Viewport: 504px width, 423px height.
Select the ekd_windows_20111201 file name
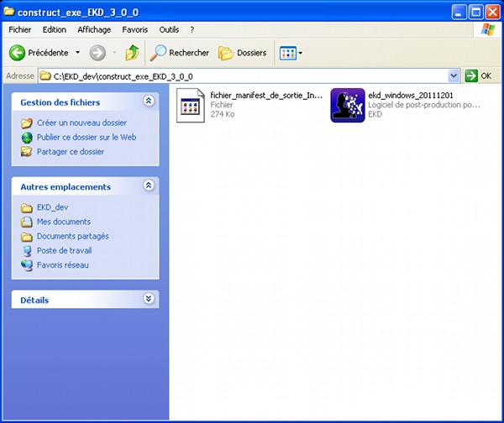(x=411, y=96)
